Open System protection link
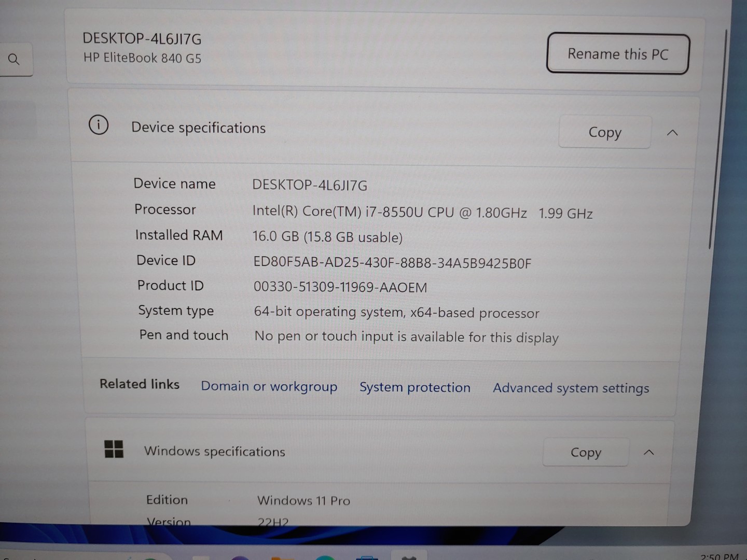The image size is (747, 560). [x=415, y=387]
